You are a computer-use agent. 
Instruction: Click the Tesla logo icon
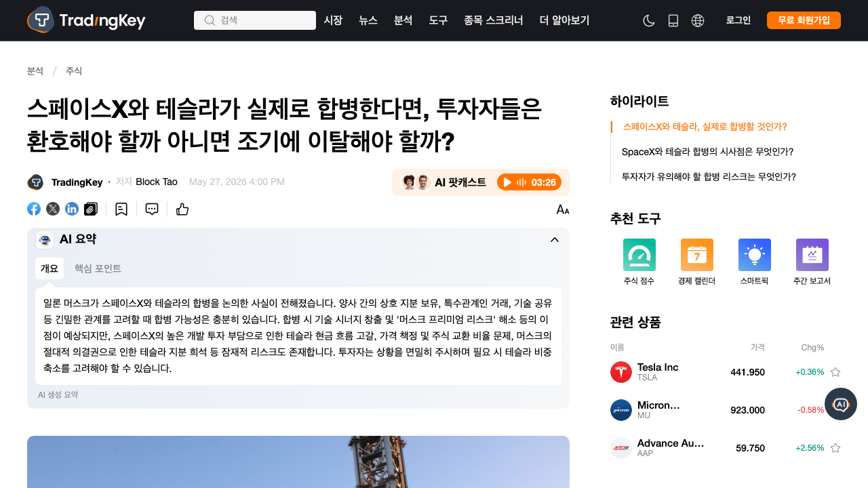tap(621, 372)
